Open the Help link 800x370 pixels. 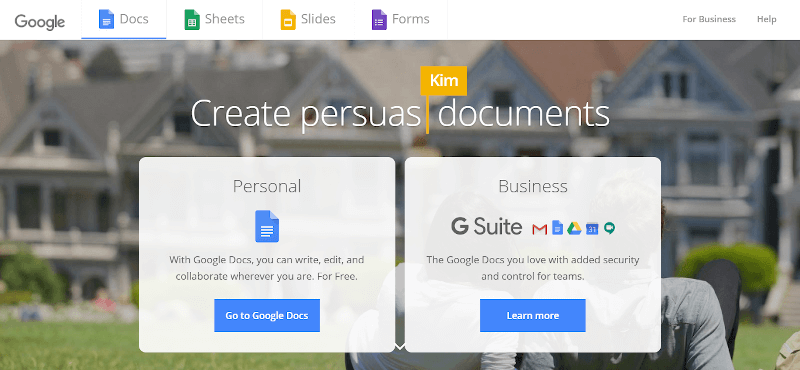[767, 19]
